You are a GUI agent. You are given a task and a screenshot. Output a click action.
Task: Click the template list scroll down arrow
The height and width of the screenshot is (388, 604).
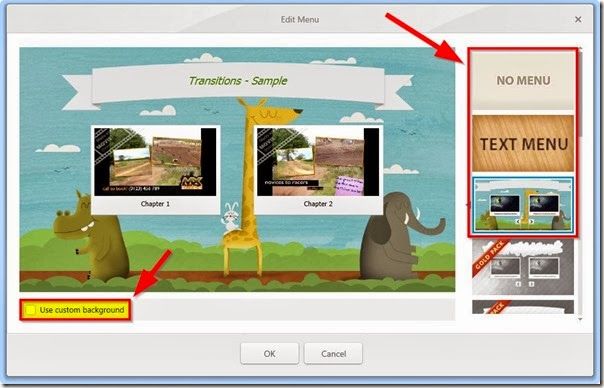pyautogui.click(x=580, y=319)
